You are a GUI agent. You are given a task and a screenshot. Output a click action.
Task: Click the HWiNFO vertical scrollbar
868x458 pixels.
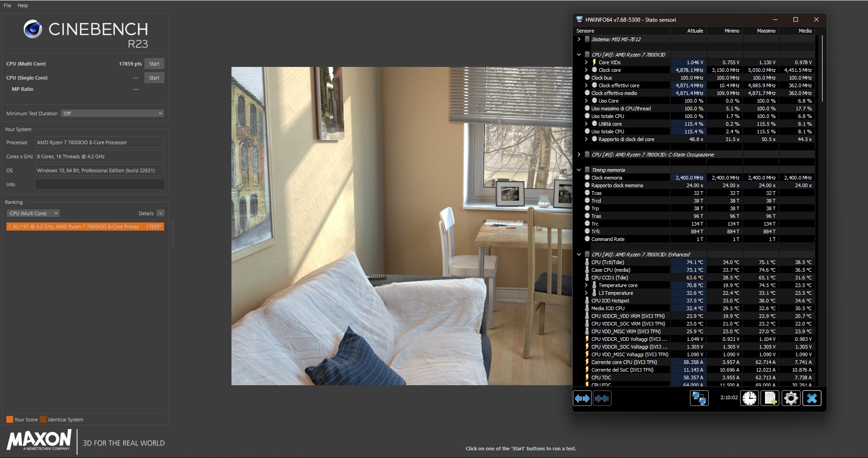[821, 68]
